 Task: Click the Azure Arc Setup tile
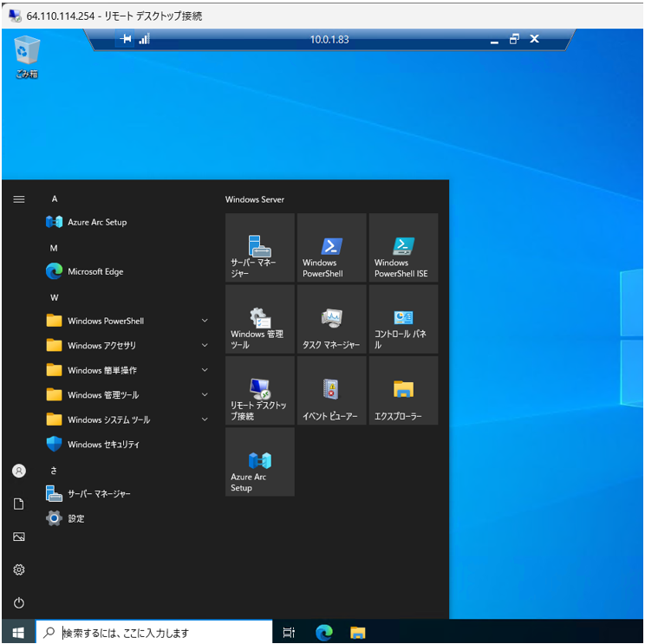click(259, 462)
